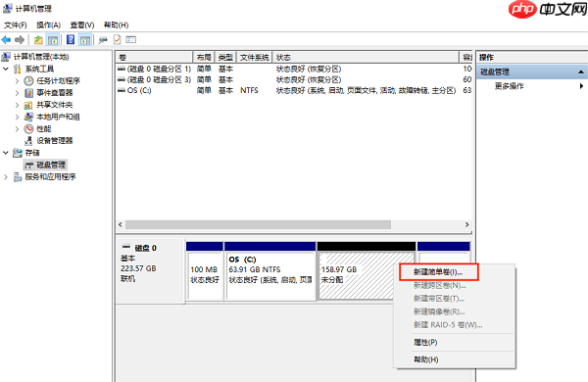The width and height of the screenshot is (588, 382).
Task: Choose 新建简单卷(I)... from context menu
Action: tap(438, 272)
